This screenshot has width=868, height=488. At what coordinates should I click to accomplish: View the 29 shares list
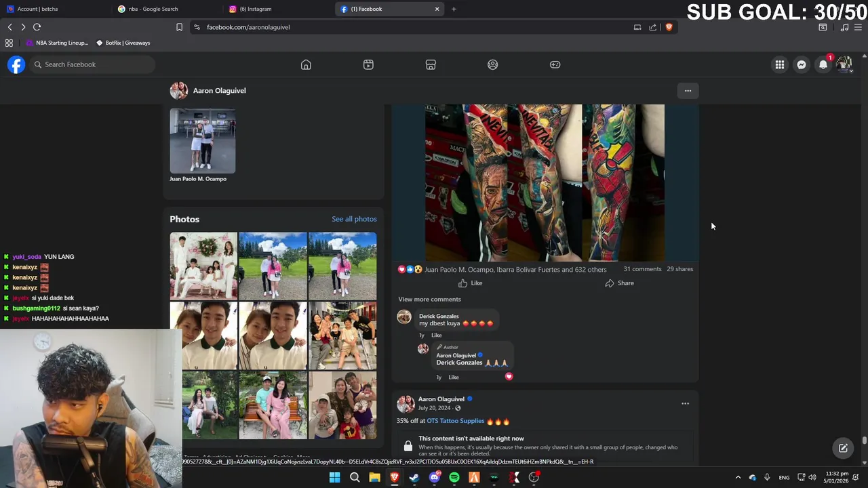(x=679, y=269)
